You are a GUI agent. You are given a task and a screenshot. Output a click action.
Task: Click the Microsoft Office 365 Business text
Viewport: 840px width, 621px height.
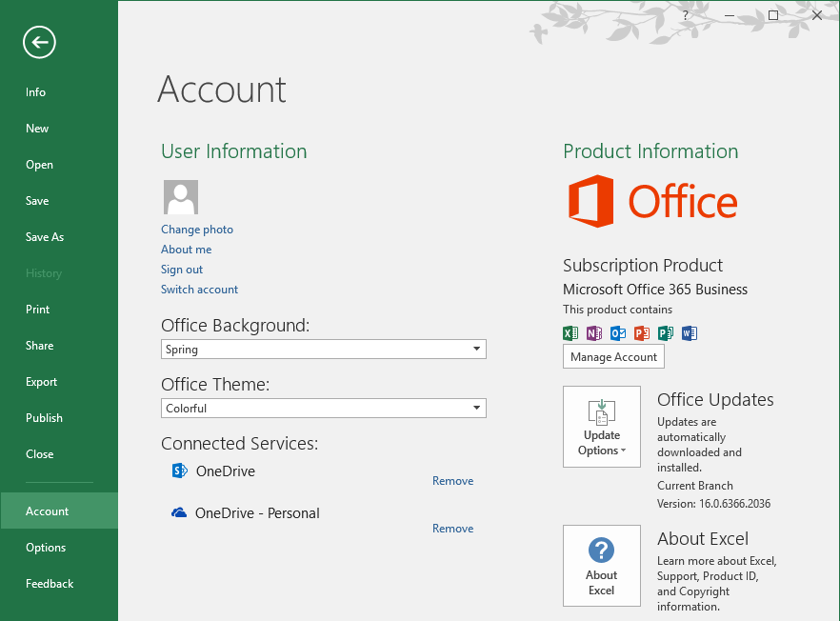pos(655,290)
